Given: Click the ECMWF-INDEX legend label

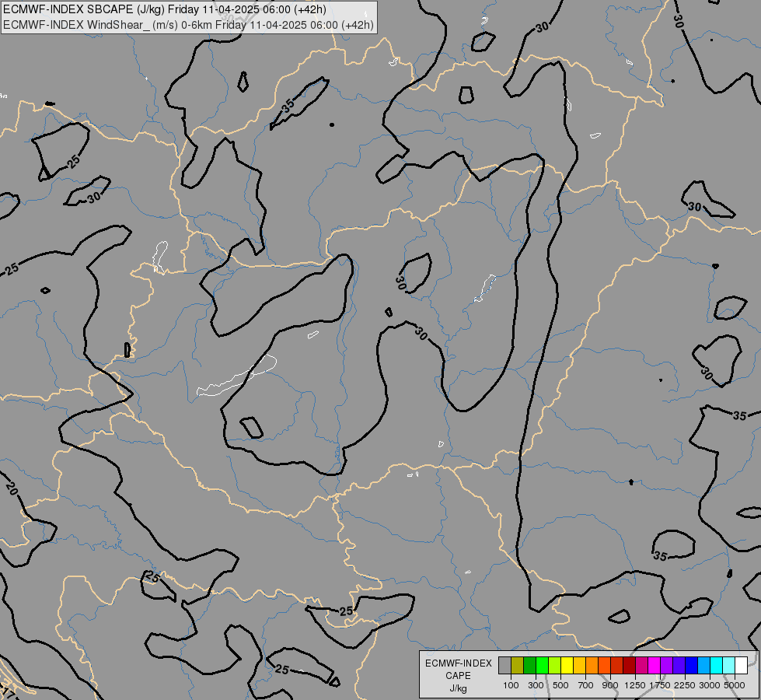Looking at the screenshot, I should point(459,663).
